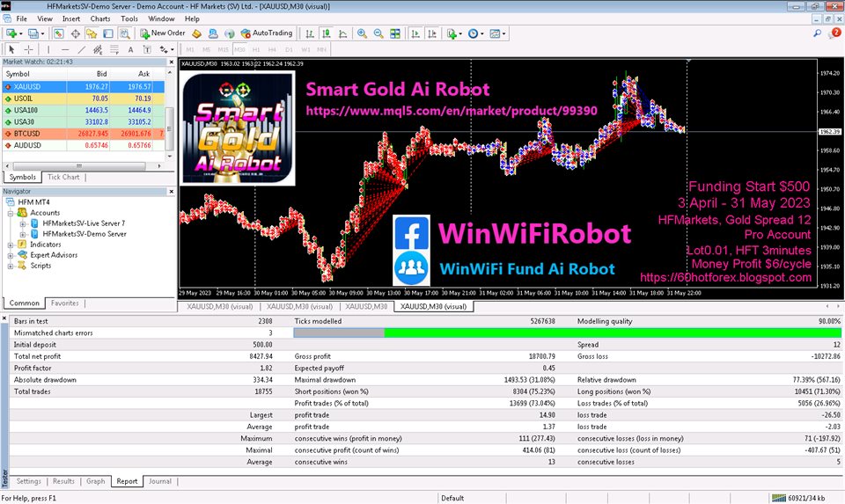Click Market Watch horizontal scrollbar
The height and width of the screenshot is (504, 845).
78,166
